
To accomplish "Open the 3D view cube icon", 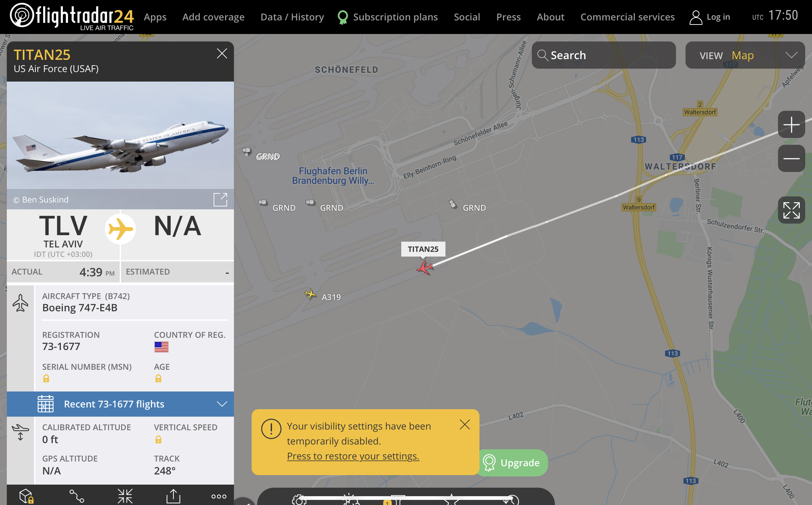I will click(26, 496).
